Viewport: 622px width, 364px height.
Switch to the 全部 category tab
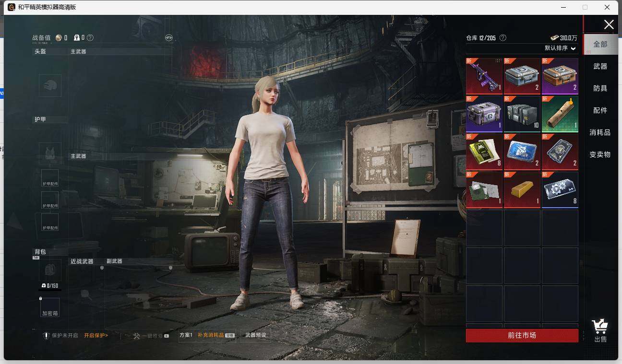(x=600, y=44)
